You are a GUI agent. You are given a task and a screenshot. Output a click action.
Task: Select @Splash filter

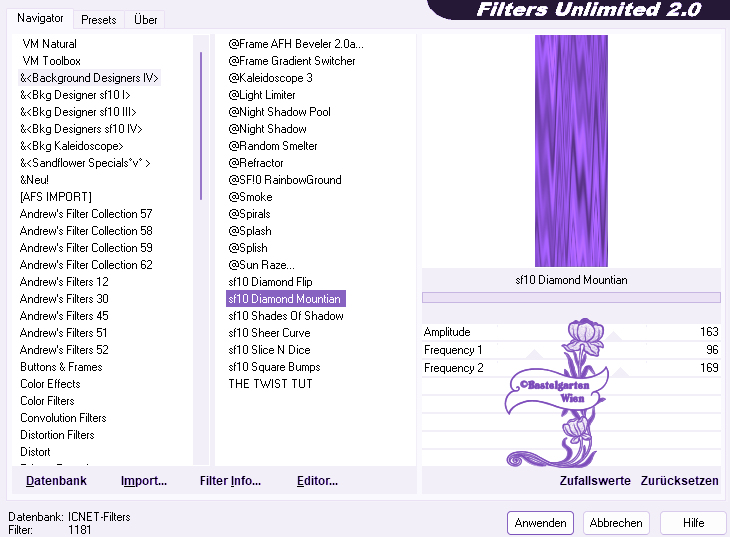pos(250,231)
